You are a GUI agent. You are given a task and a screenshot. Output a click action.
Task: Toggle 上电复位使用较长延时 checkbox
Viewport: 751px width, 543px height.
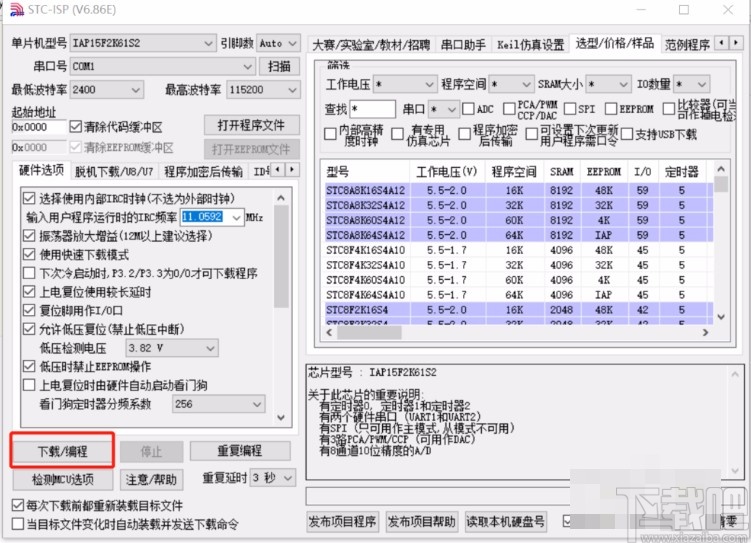point(29,292)
